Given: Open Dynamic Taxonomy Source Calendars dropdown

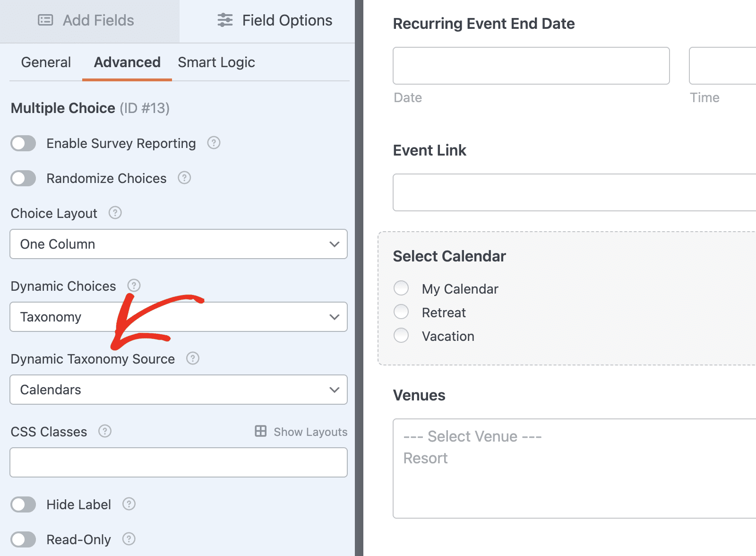Looking at the screenshot, I should (179, 390).
